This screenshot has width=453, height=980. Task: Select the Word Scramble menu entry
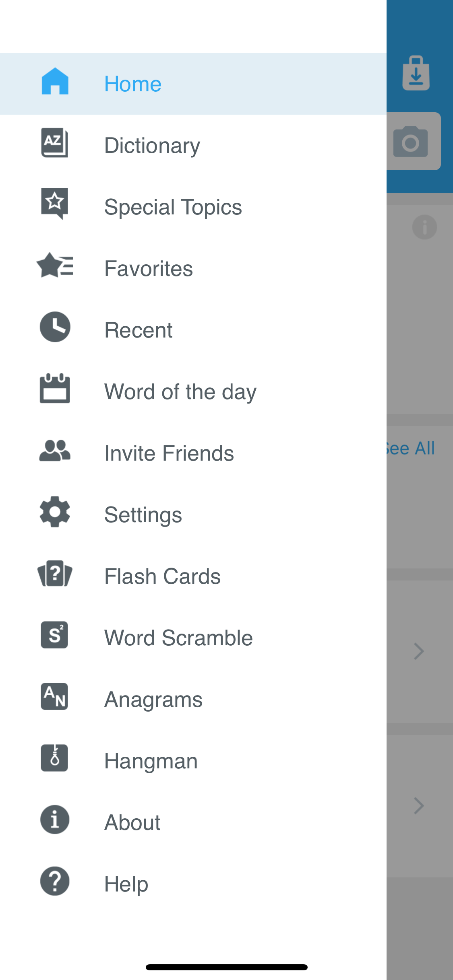(178, 638)
